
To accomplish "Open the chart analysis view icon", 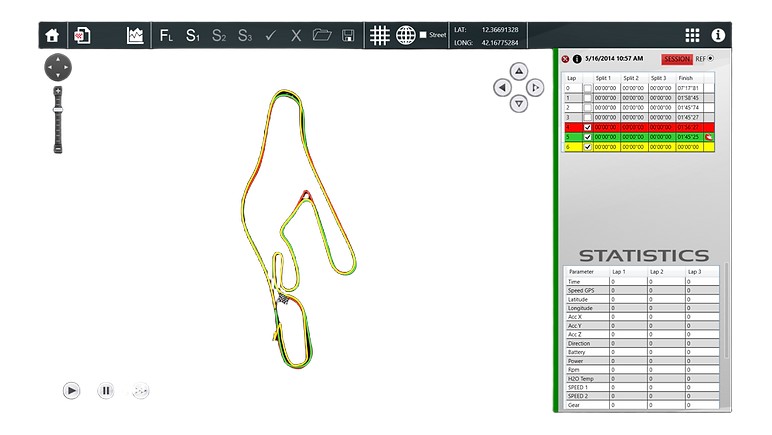I will tap(135, 35).
